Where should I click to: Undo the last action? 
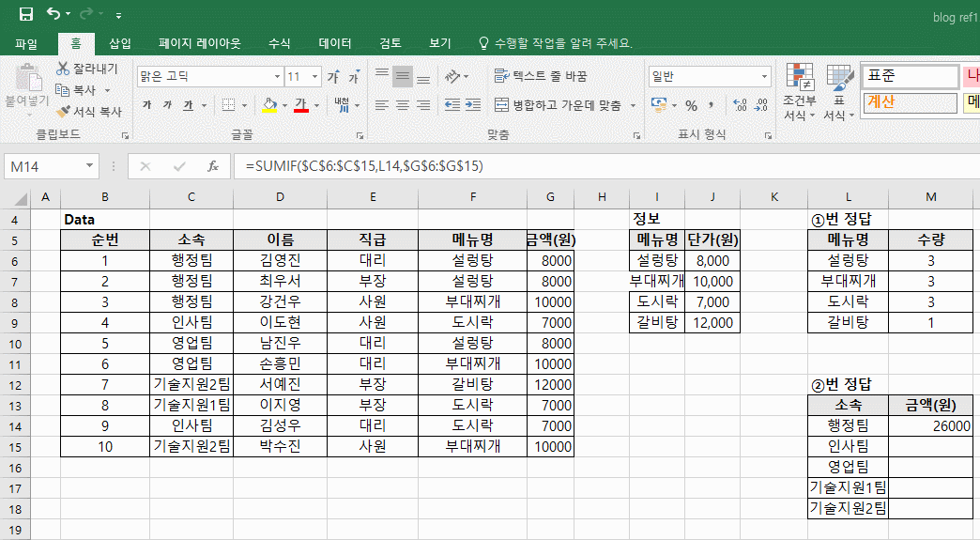[x=54, y=14]
